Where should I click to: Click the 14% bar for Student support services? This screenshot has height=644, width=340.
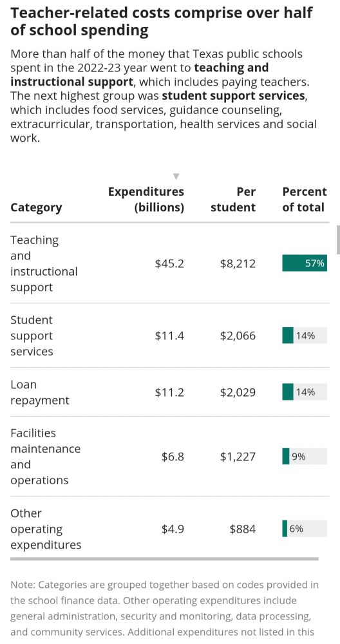(x=305, y=336)
